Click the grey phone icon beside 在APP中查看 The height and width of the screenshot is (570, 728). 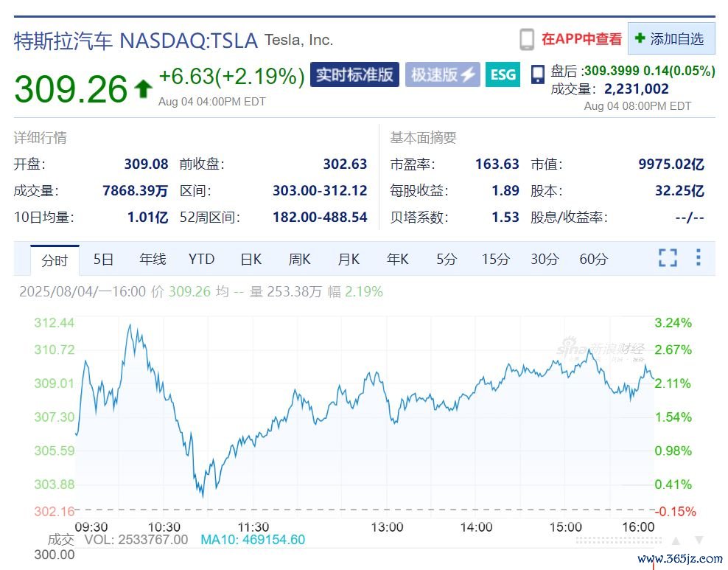[527, 39]
